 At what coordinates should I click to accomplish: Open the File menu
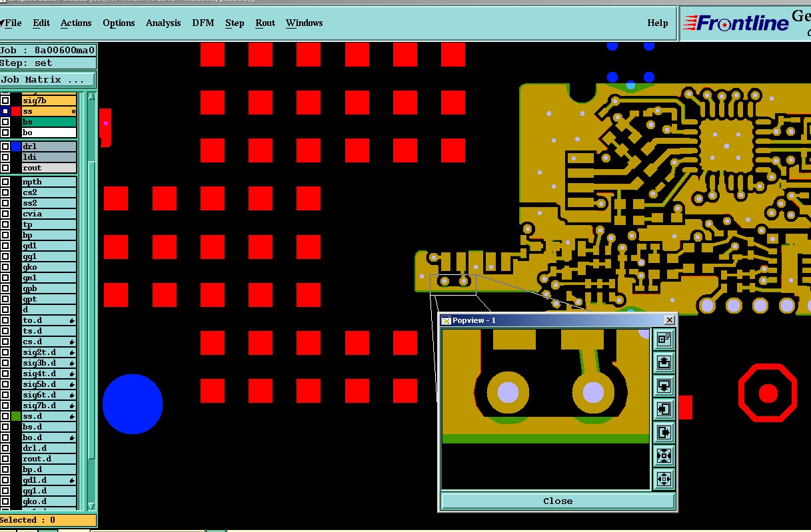coord(13,23)
